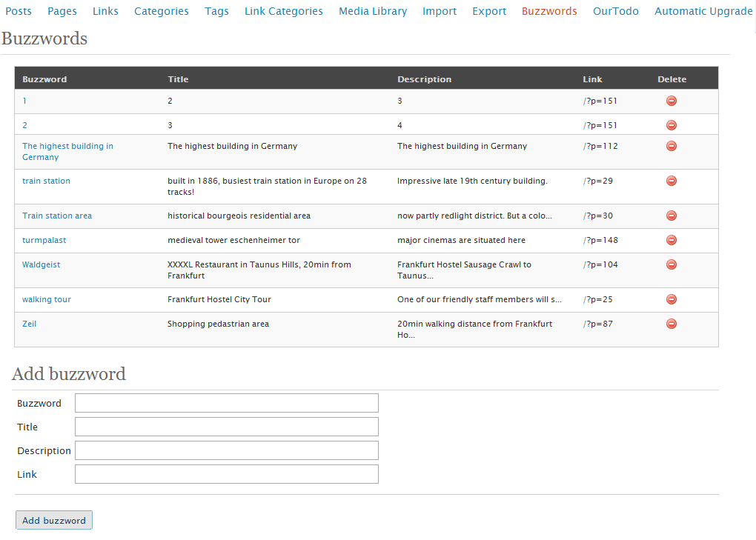Open buzzword link '1'

pyautogui.click(x=24, y=101)
